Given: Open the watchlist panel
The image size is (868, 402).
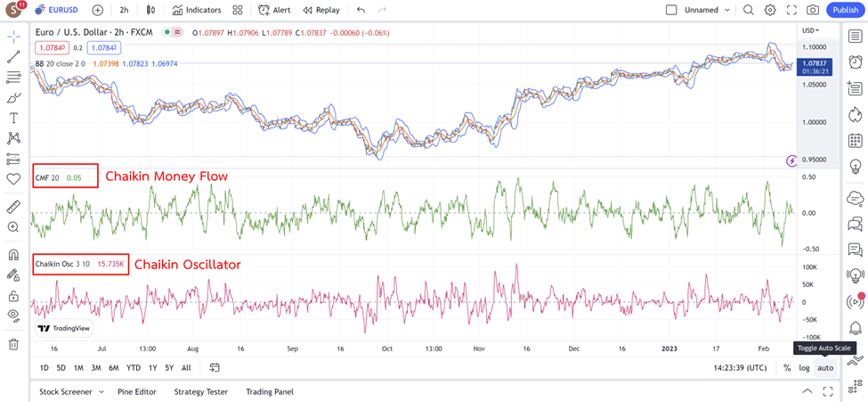Looking at the screenshot, I should (855, 37).
